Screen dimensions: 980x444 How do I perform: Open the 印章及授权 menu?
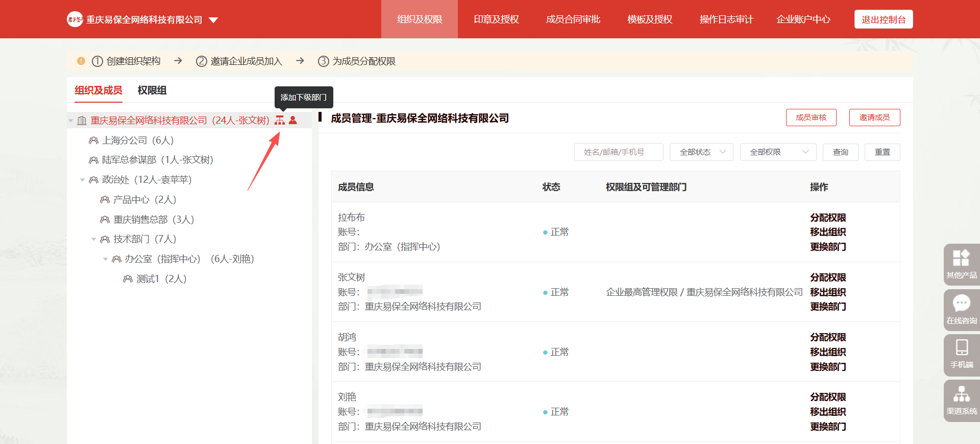click(x=496, y=19)
